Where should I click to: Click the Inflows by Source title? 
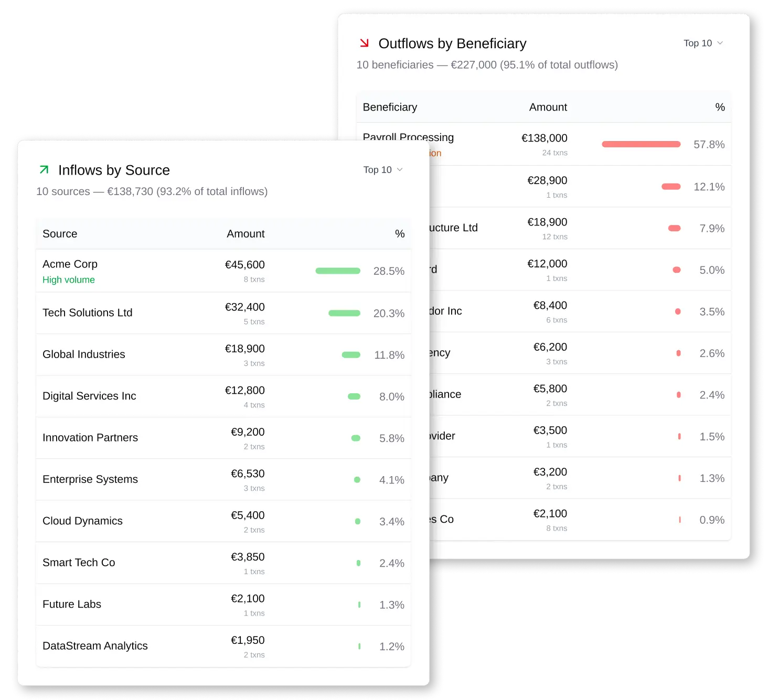click(x=114, y=170)
